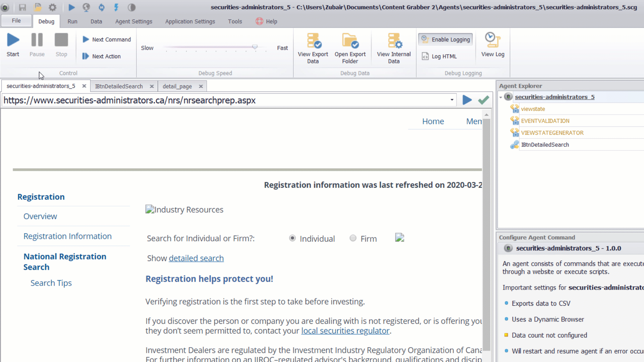Image resolution: width=644 pixels, height=362 pixels.
Task: Select the Firm radio button
Action: [x=353, y=238]
